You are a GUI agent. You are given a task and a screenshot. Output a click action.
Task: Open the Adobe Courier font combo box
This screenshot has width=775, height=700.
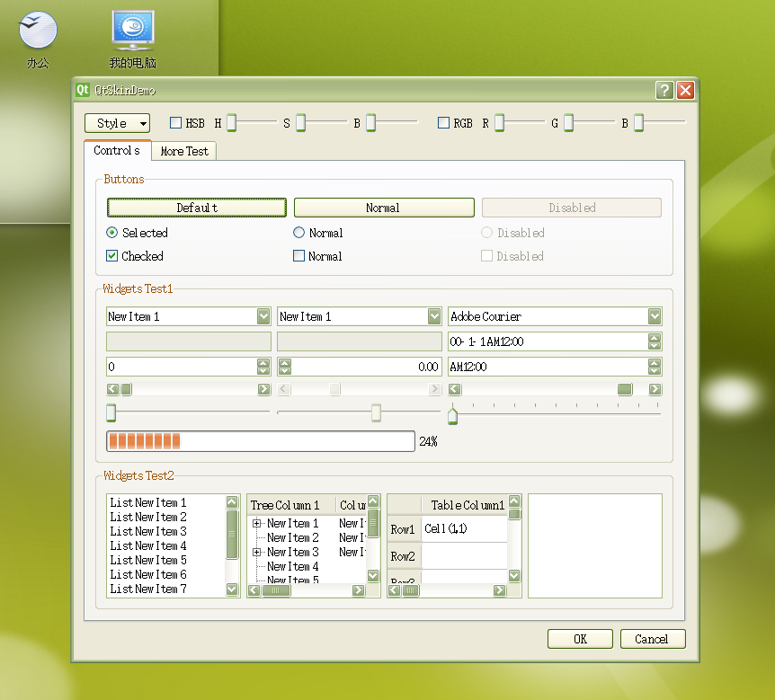[x=656, y=316]
